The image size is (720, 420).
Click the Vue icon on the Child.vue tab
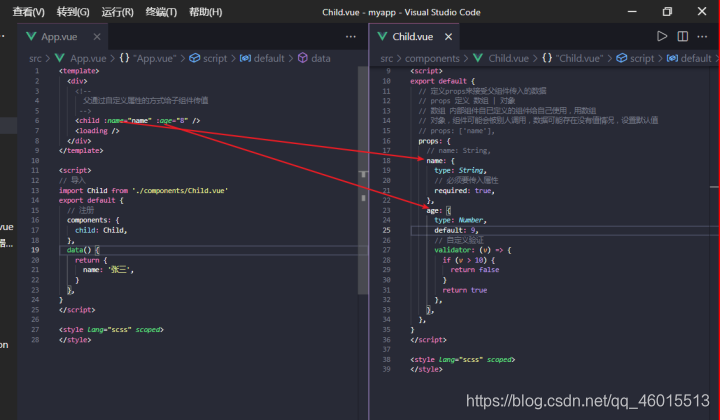(382, 36)
